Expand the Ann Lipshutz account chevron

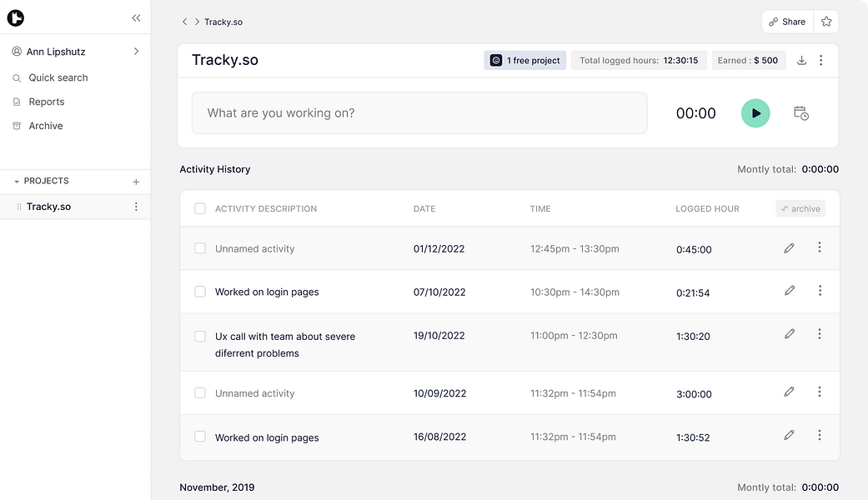(x=136, y=52)
